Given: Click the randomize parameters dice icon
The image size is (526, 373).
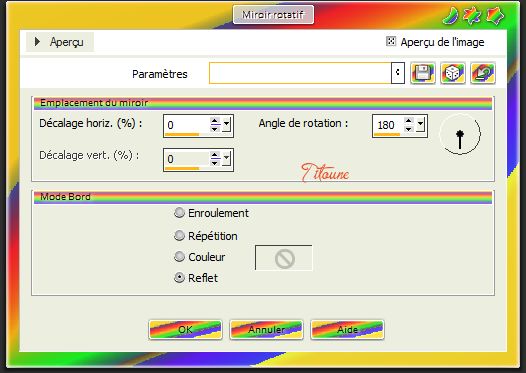Looking at the screenshot, I should pyautogui.click(x=453, y=73).
